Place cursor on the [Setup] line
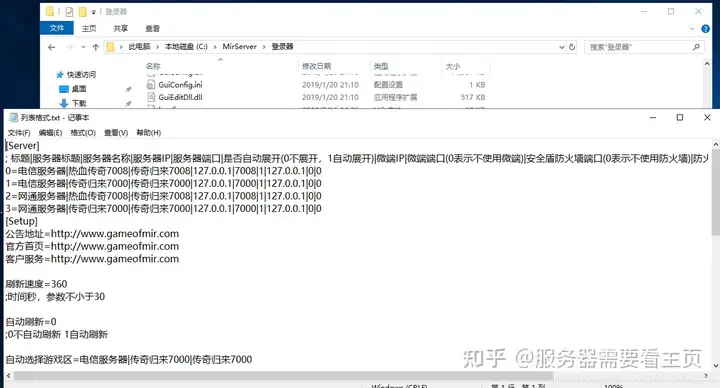This screenshot has width=720, height=388. point(22,221)
